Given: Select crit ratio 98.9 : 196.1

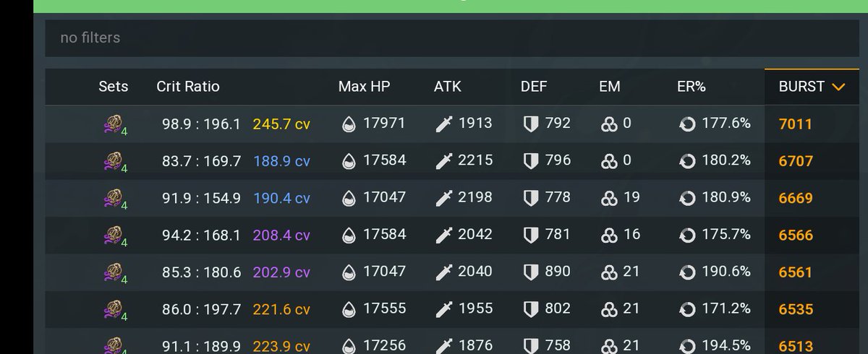Looking at the screenshot, I should pyautogui.click(x=201, y=124).
